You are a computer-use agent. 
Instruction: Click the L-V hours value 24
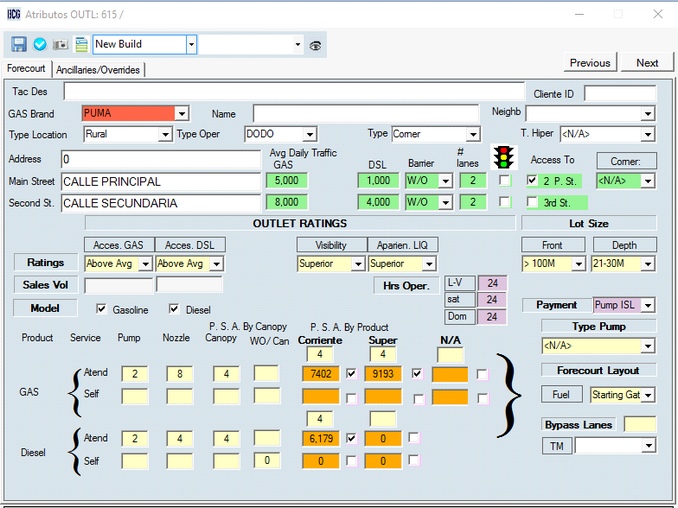click(x=492, y=283)
